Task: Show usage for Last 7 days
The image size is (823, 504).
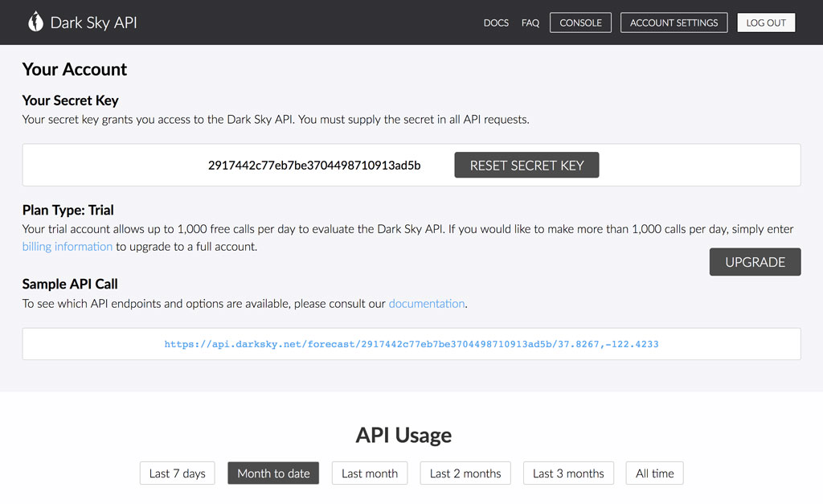Action: click(x=177, y=473)
